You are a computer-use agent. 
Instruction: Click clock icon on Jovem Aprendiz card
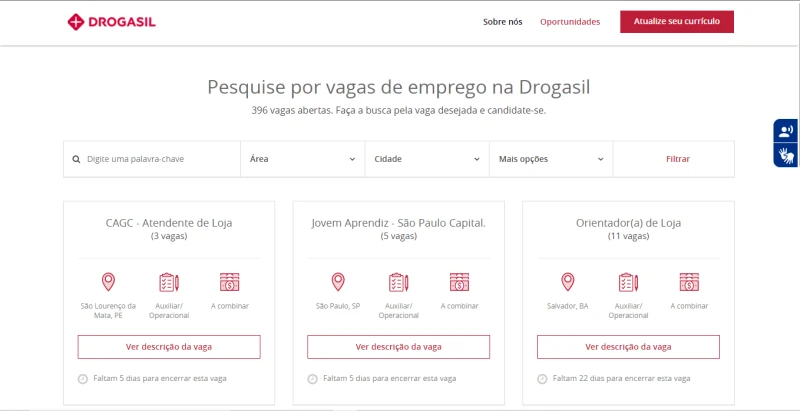coord(312,379)
